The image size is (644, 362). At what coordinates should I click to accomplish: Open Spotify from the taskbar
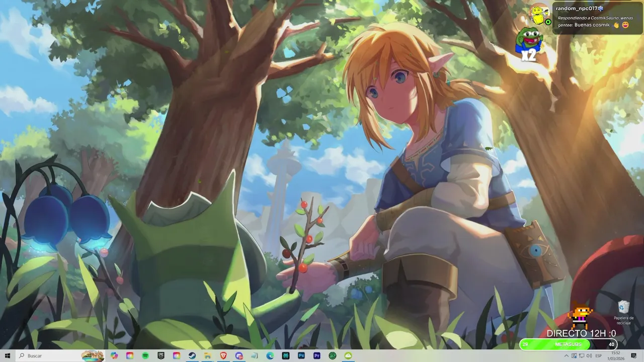[145, 355]
